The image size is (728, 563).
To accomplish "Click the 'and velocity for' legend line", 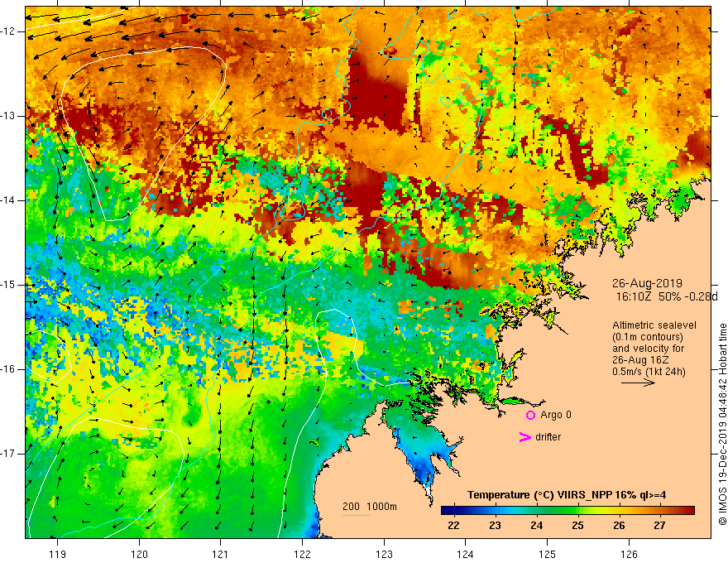I will coord(648,349).
